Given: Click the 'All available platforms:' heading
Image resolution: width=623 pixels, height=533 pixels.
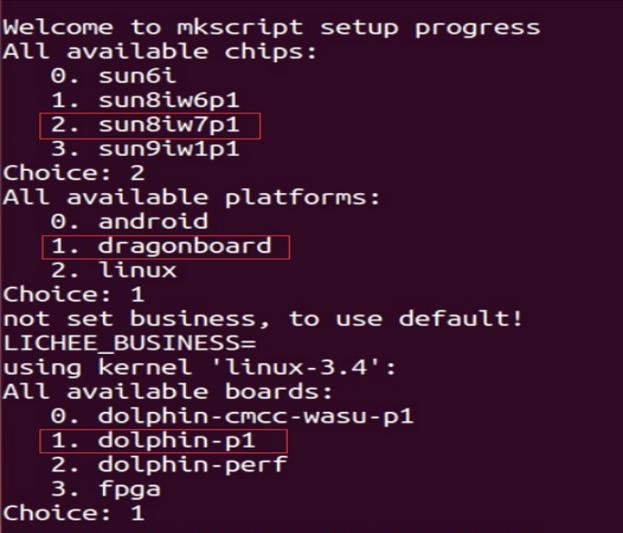Looking at the screenshot, I should [192, 198].
